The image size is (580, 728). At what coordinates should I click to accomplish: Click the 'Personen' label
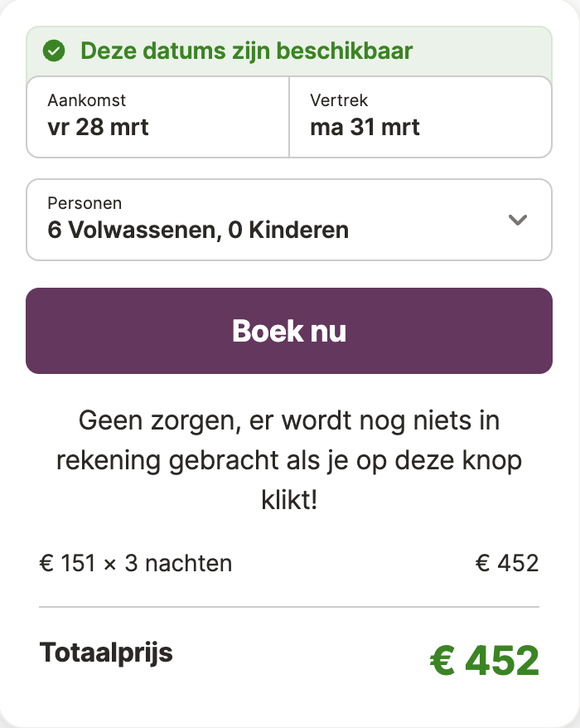click(85, 203)
